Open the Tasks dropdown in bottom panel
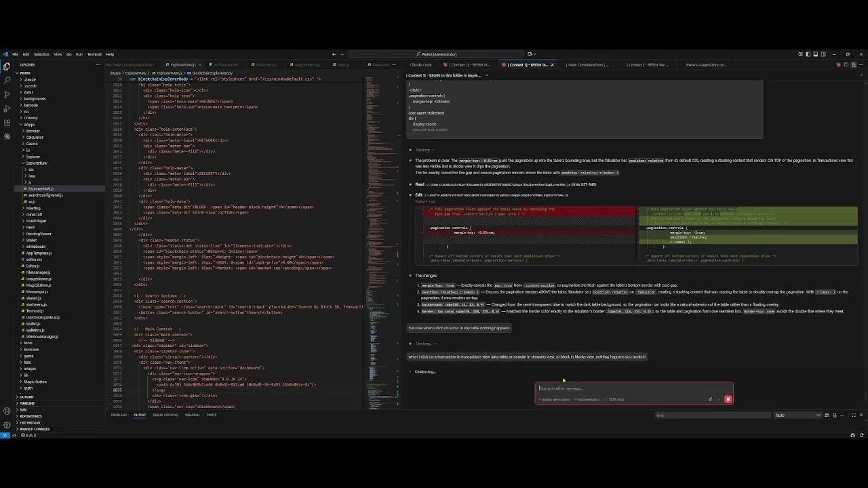This screenshot has height=488, width=868. (799, 415)
